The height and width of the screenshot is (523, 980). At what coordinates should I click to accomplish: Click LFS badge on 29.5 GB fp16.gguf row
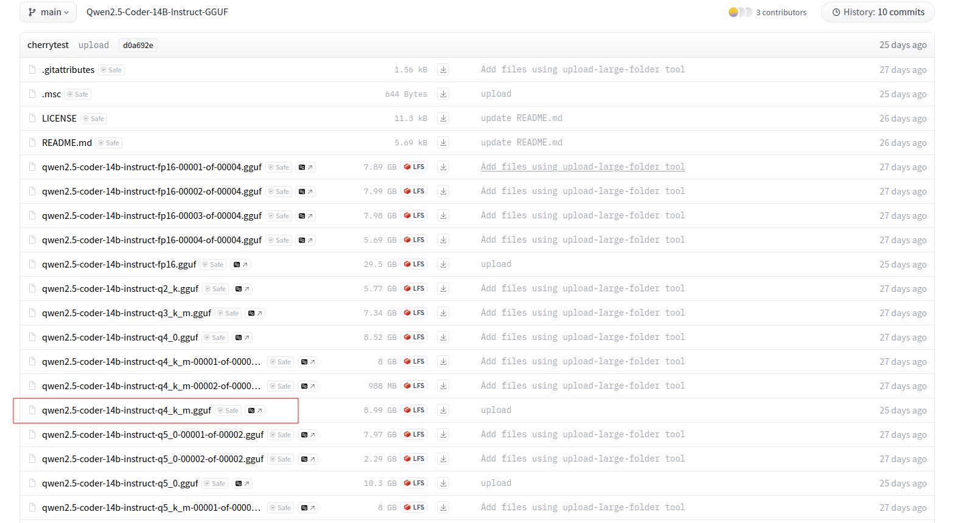[x=414, y=264]
